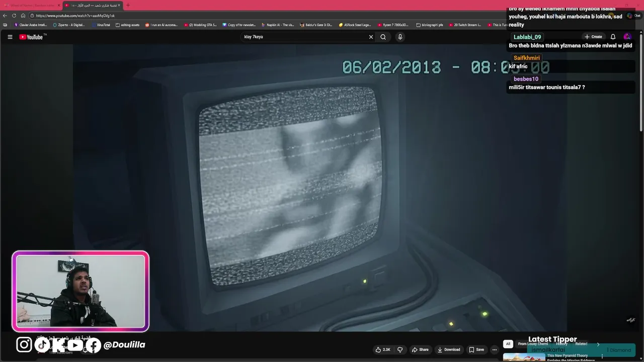644x362 pixels.
Task: Click the browser address bar URL
Action: pos(75,16)
